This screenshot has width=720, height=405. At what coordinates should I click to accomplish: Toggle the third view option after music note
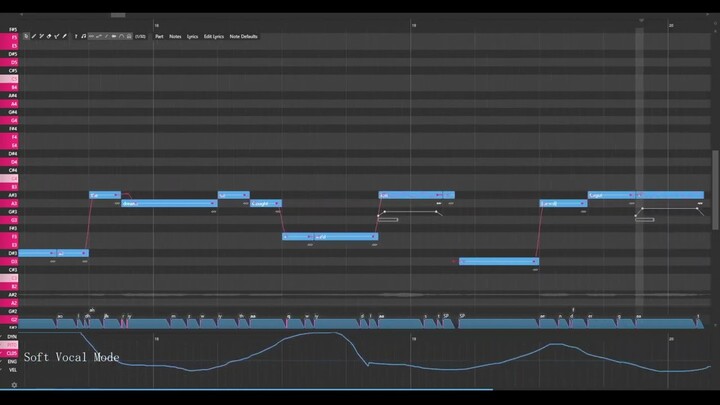(x=107, y=36)
